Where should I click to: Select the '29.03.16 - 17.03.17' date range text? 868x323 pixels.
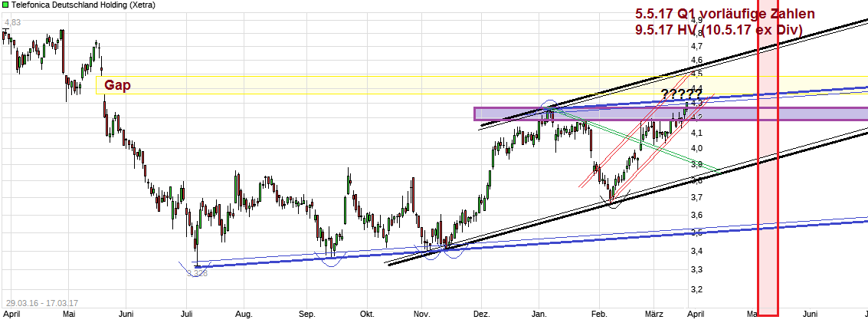[x=41, y=303]
